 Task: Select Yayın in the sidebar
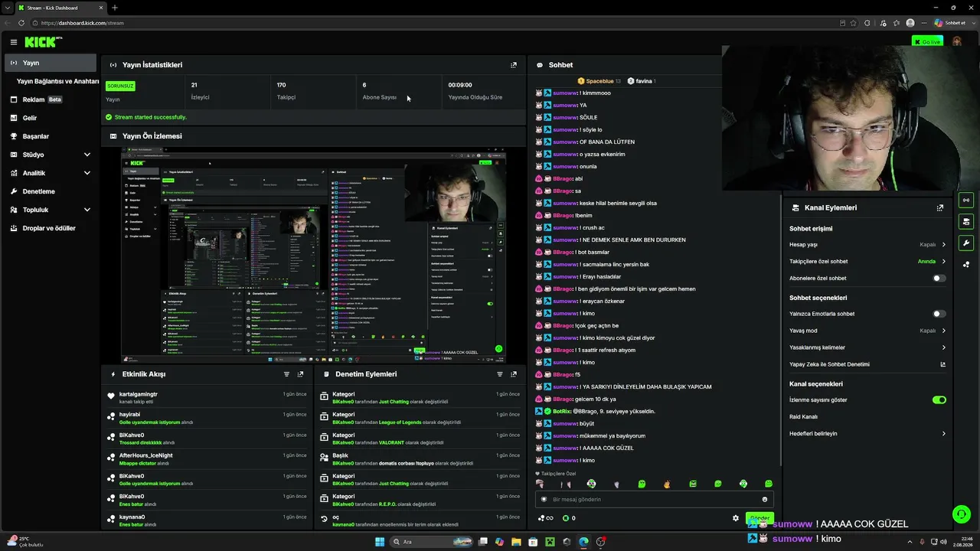point(51,63)
